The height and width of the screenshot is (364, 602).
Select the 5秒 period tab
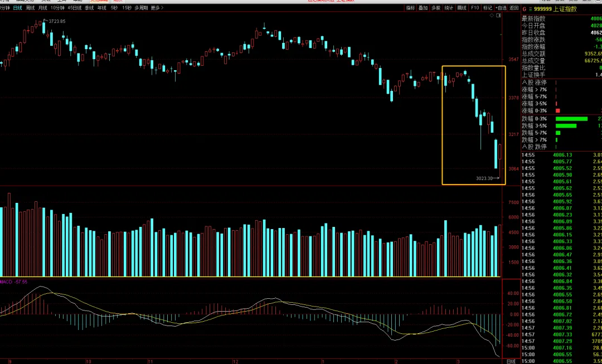(114, 8)
